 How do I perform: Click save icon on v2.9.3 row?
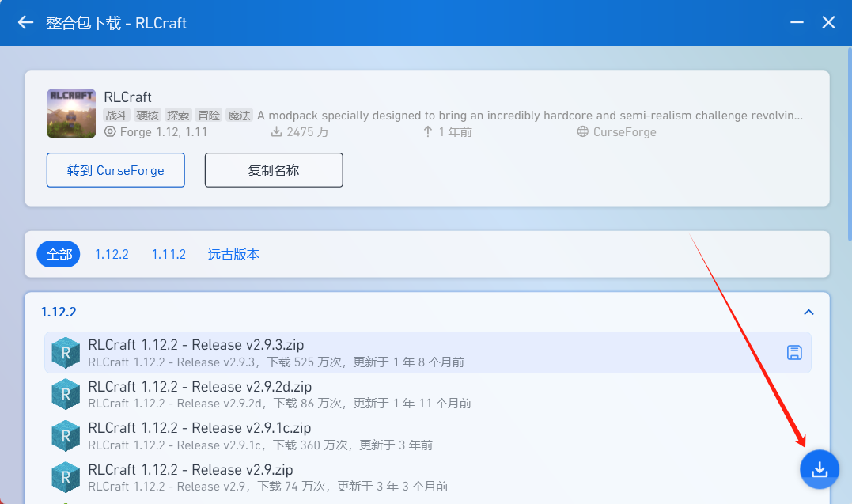pyautogui.click(x=794, y=352)
